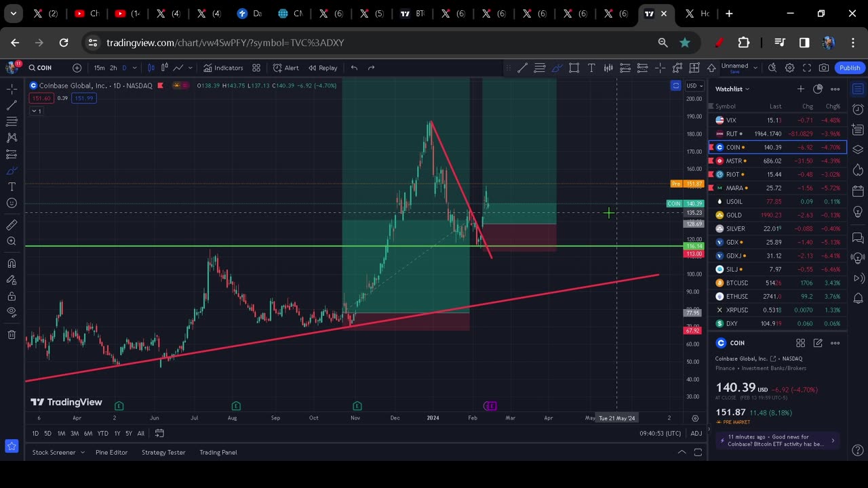Maximize the bottom panel icon
Screen dimensions: 868x488
(698, 452)
